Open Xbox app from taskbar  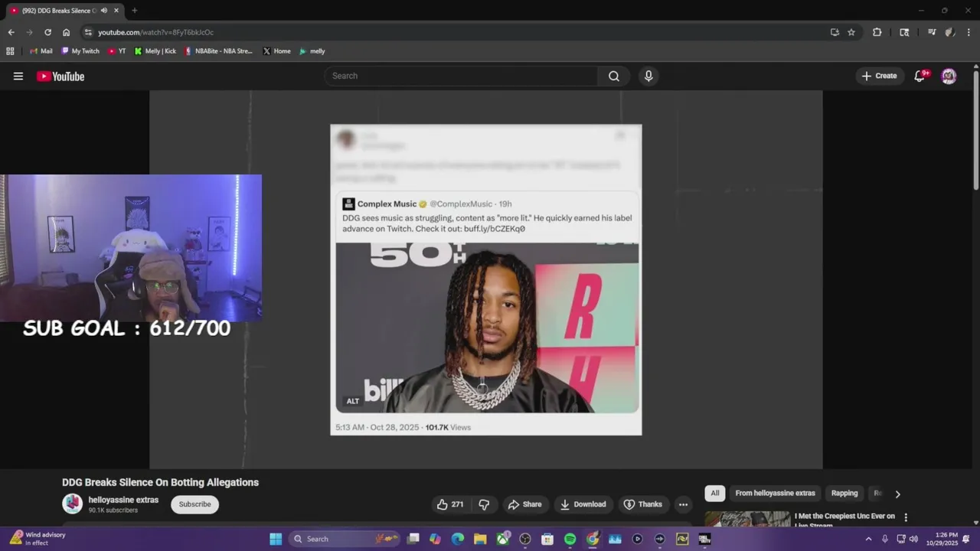(x=502, y=539)
